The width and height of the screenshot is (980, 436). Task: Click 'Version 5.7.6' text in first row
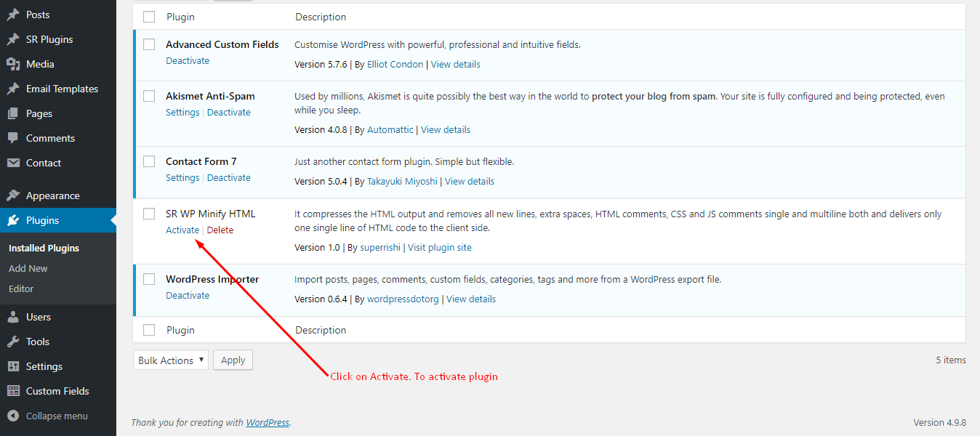point(321,64)
